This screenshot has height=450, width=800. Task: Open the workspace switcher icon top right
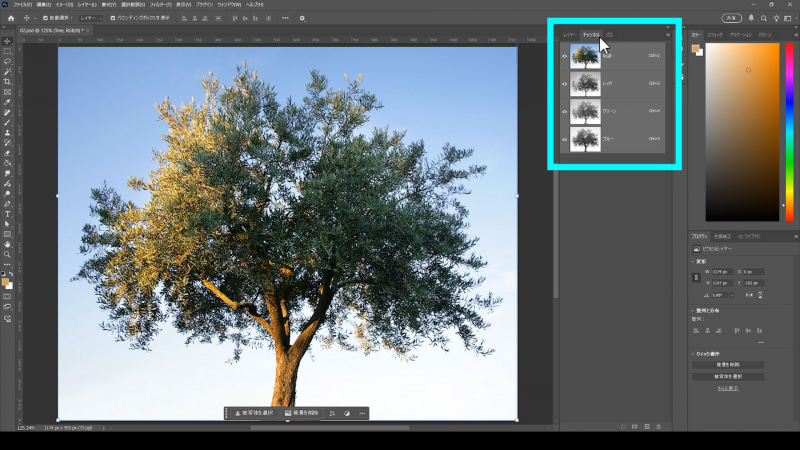point(788,18)
